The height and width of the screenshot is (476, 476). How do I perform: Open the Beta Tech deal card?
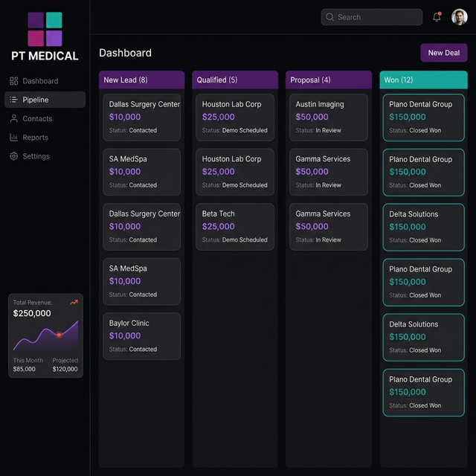click(x=235, y=227)
